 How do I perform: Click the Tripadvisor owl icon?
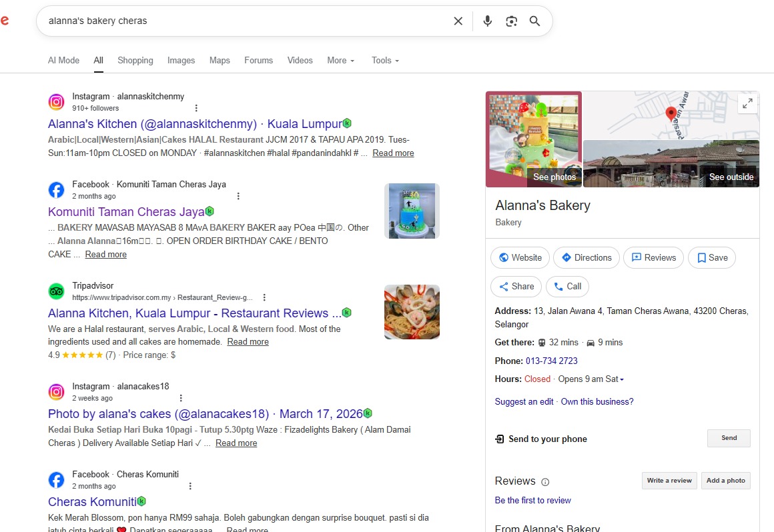(56, 291)
